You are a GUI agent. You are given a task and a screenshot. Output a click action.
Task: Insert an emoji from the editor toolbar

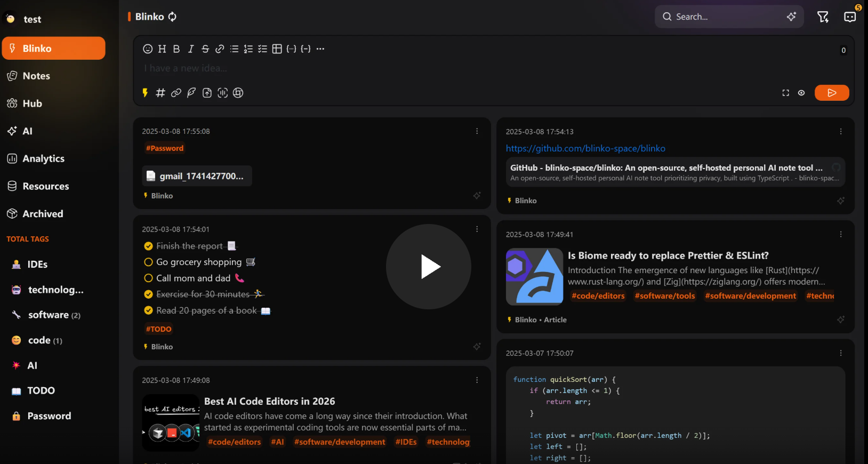tap(148, 49)
